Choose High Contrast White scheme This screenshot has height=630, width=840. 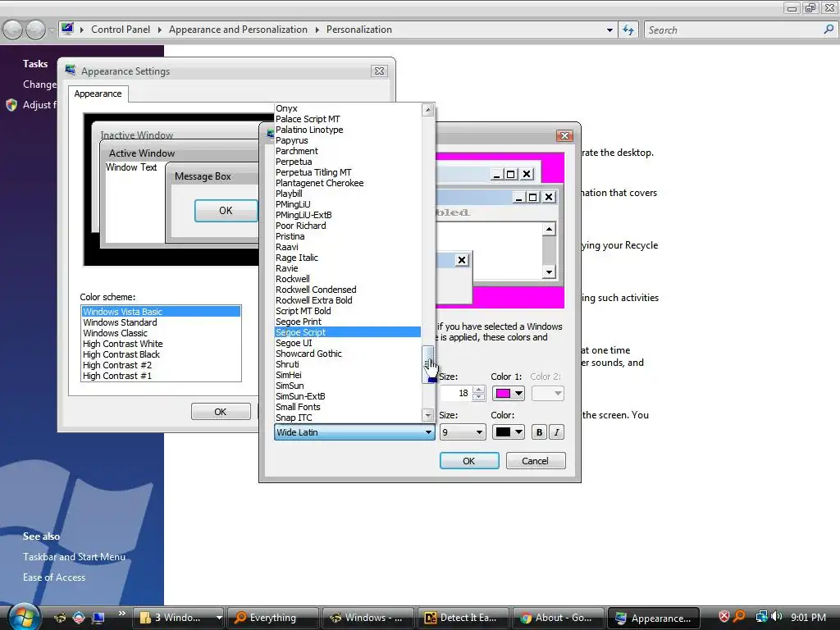pos(161,344)
